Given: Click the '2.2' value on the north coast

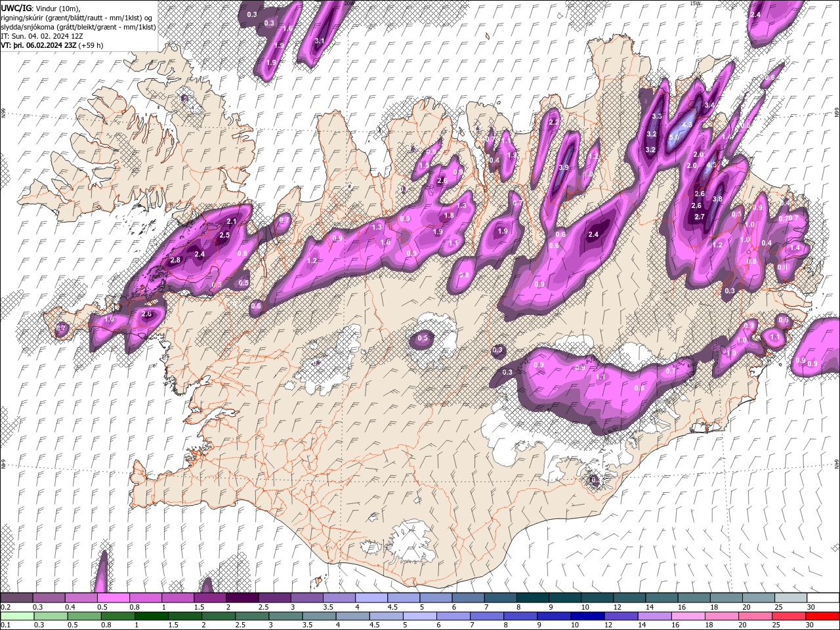Looking at the screenshot, I should pyautogui.click(x=553, y=121).
